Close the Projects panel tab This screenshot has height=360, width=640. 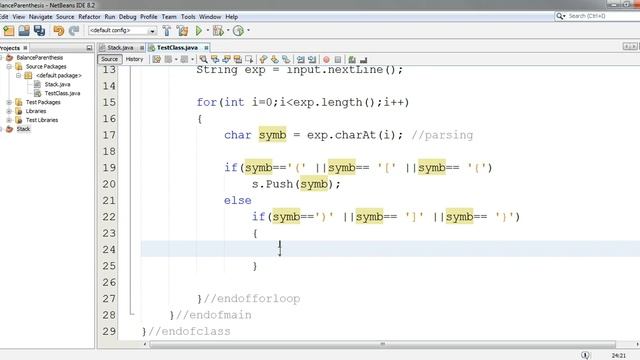25,48
